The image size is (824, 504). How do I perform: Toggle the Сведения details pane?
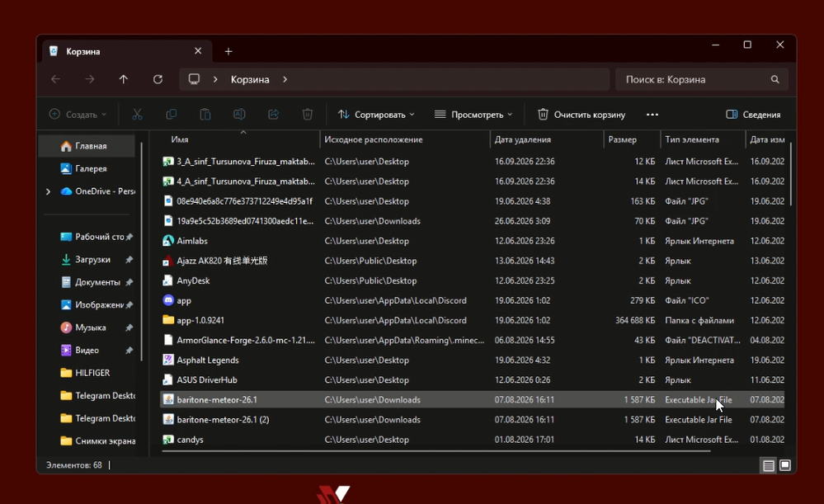pos(753,114)
